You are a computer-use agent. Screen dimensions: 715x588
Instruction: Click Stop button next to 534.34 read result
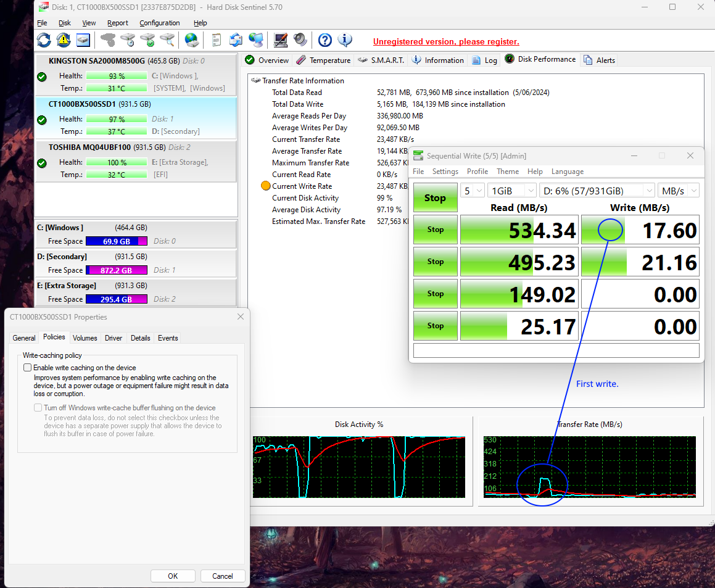[x=435, y=230]
